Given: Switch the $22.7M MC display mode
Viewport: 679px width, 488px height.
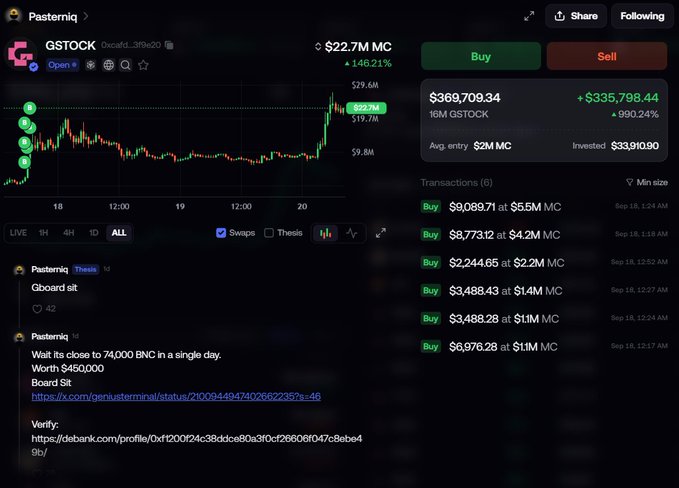Looking at the screenshot, I should click(x=318, y=46).
